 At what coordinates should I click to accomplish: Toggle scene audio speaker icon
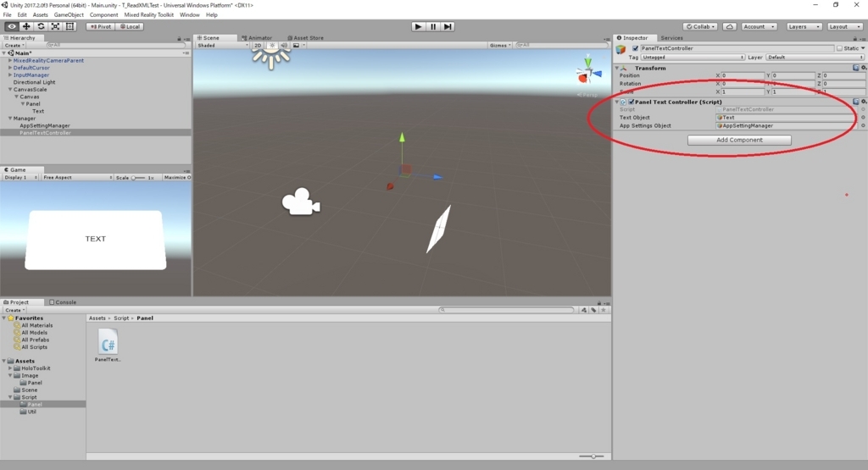pyautogui.click(x=284, y=46)
